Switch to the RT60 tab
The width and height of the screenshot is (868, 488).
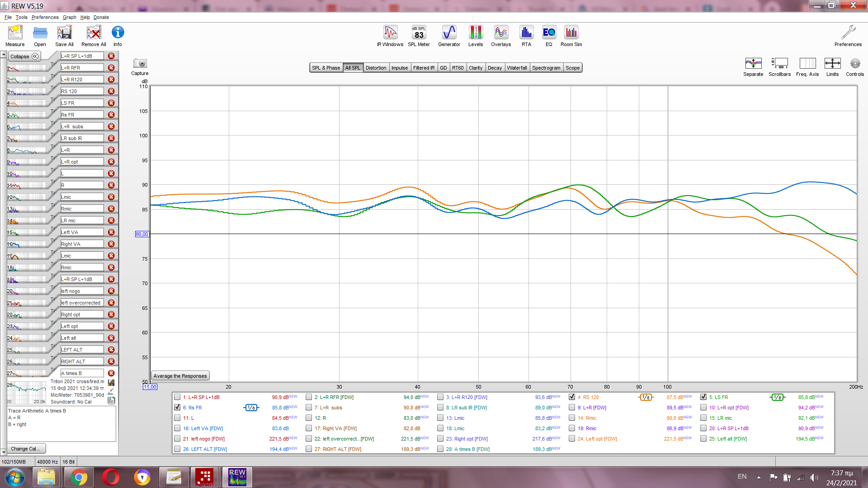(458, 68)
